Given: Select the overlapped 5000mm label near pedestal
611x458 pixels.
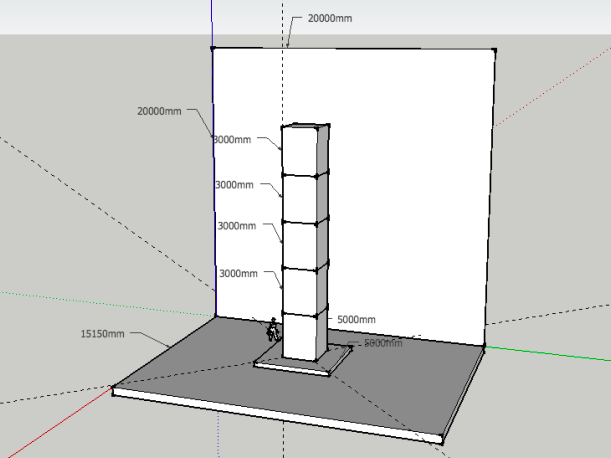Looking at the screenshot, I should (x=383, y=343).
